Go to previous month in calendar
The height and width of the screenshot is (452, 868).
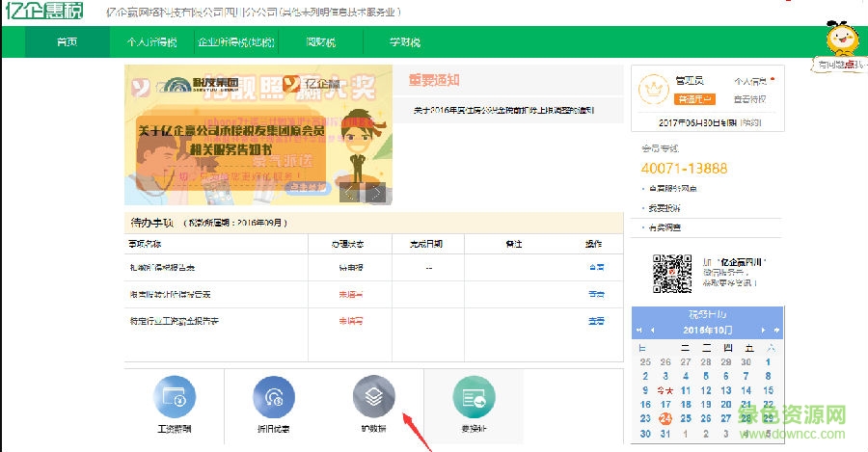point(652,331)
